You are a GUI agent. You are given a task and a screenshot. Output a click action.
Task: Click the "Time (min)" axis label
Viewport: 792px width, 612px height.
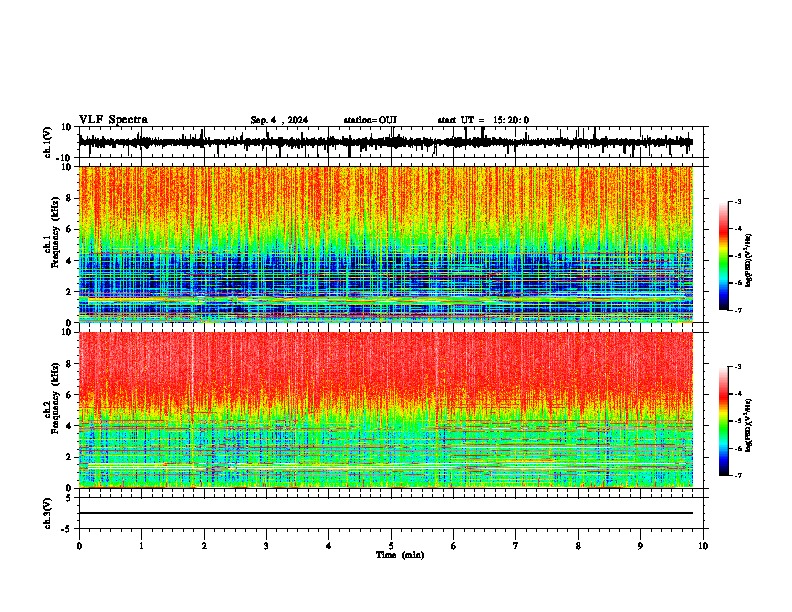pos(400,555)
